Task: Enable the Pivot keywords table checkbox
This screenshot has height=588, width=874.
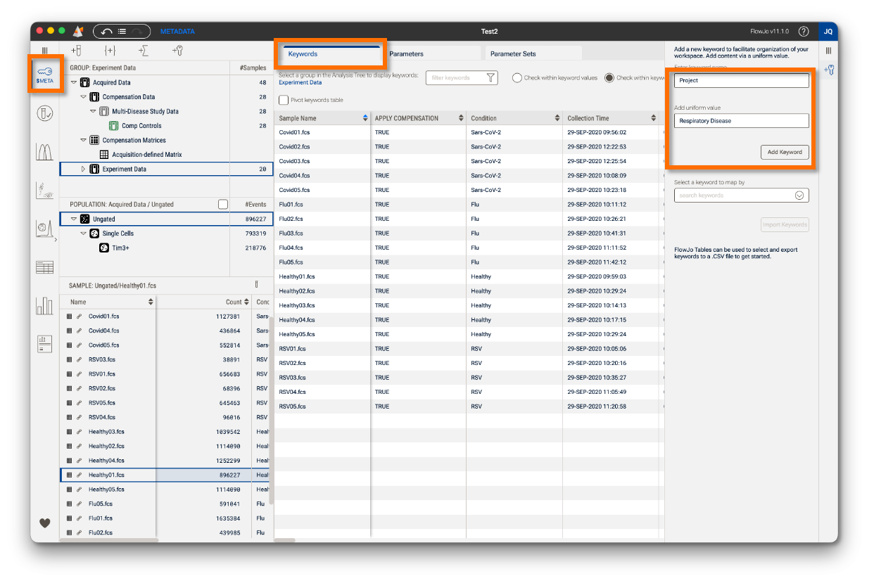Action: click(284, 100)
